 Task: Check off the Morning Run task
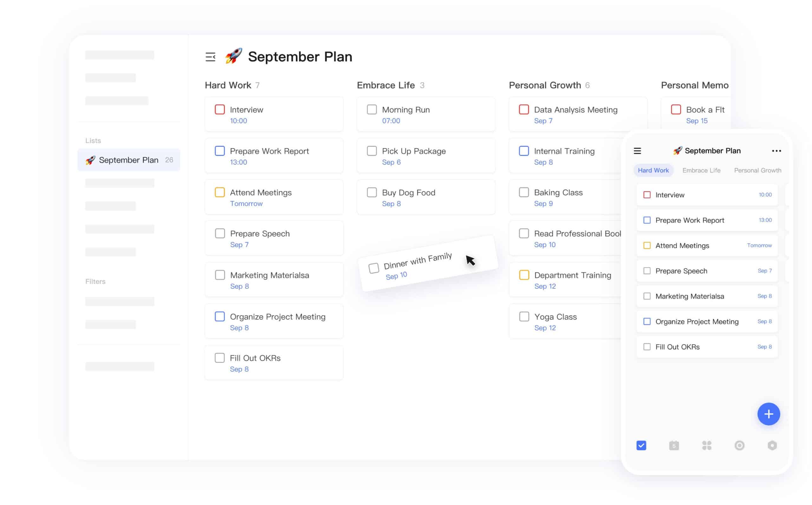372,109
